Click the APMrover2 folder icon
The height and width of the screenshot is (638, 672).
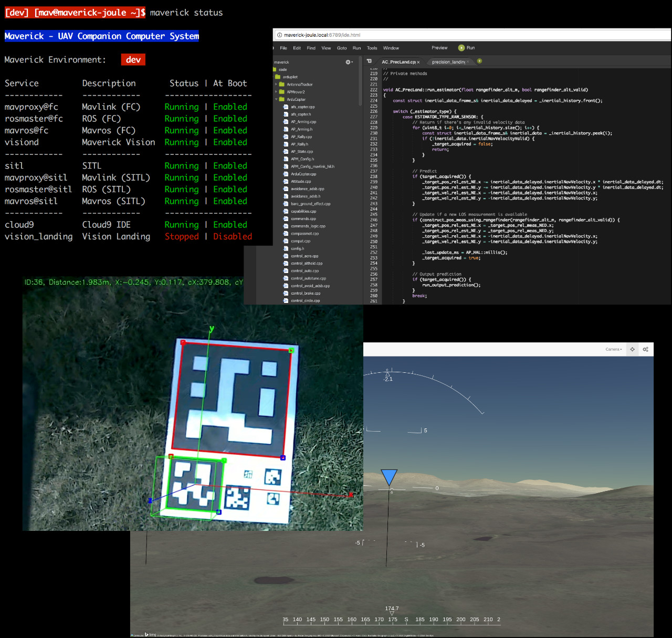(282, 92)
